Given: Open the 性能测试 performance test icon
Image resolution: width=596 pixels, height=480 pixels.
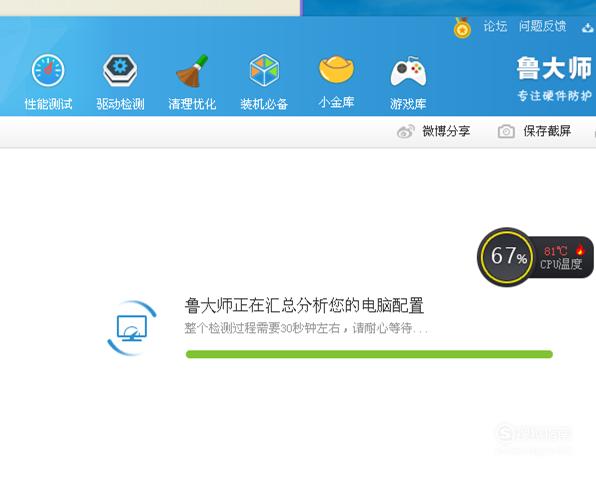Looking at the screenshot, I should pos(48,71).
